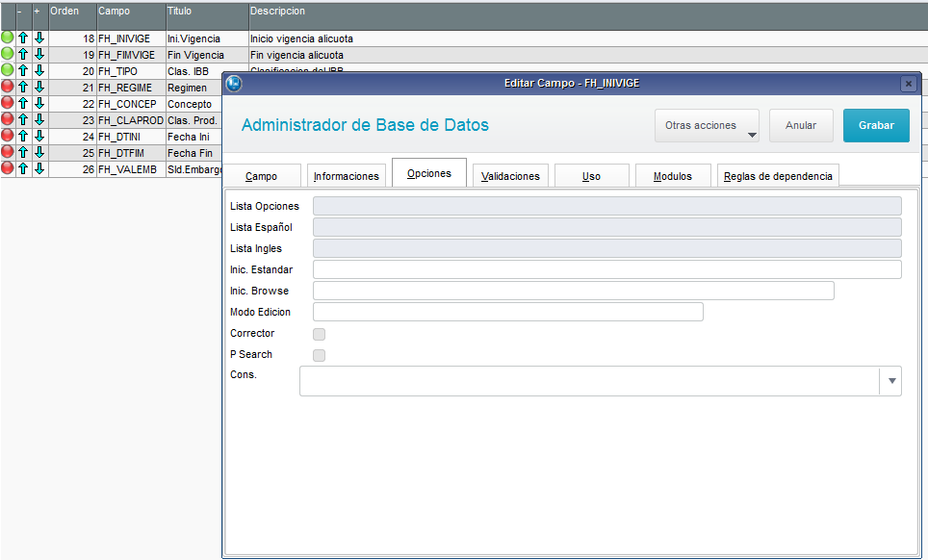This screenshot has height=560, width=928.
Task: Select the 'Fecha Ini' titulo cell
Action: (194, 137)
